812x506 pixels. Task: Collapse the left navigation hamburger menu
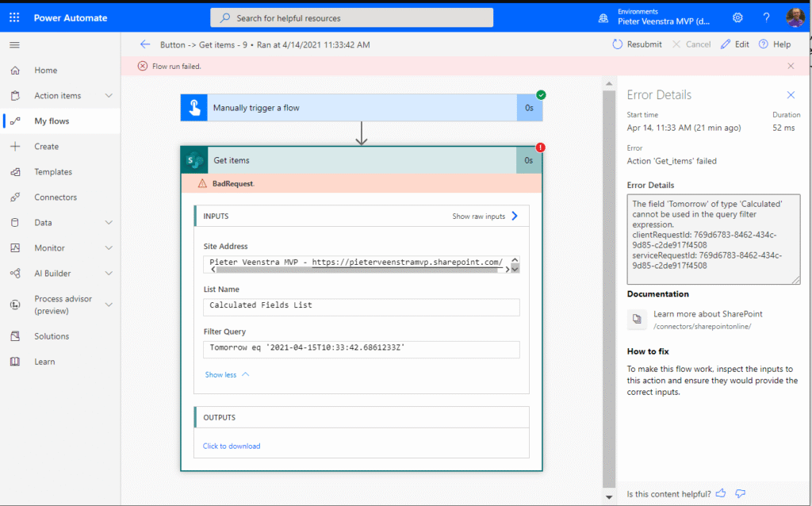click(x=14, y=45)
